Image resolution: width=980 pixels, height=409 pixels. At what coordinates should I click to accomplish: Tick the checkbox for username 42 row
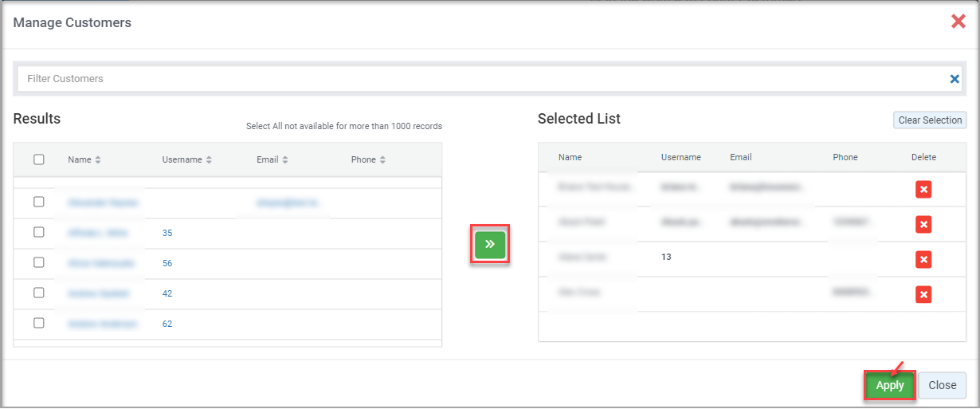(x=39, y=293)
